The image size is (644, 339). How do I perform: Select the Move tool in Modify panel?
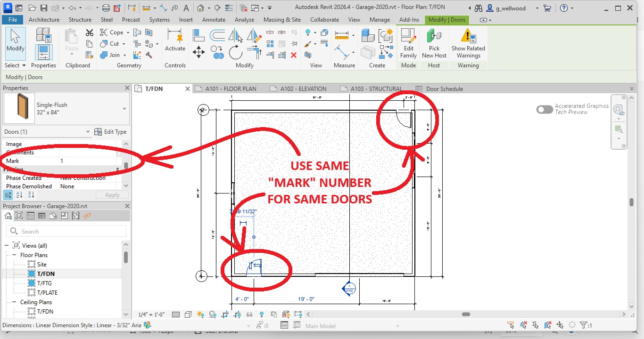coord(198,52)
